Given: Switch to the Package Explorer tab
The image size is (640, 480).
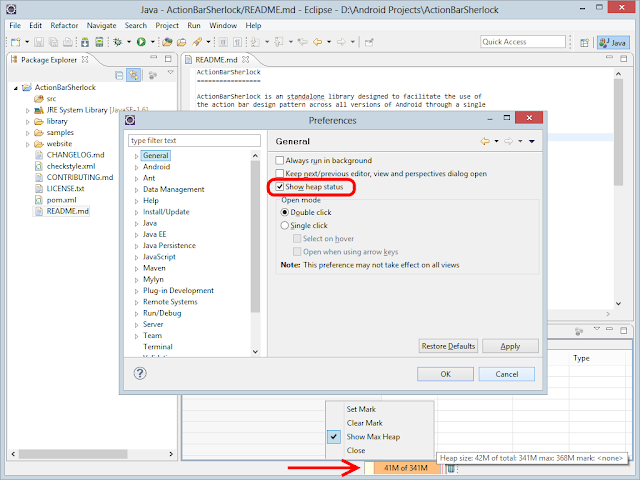Looking at the screenshot, I should [x=49, y=60].
